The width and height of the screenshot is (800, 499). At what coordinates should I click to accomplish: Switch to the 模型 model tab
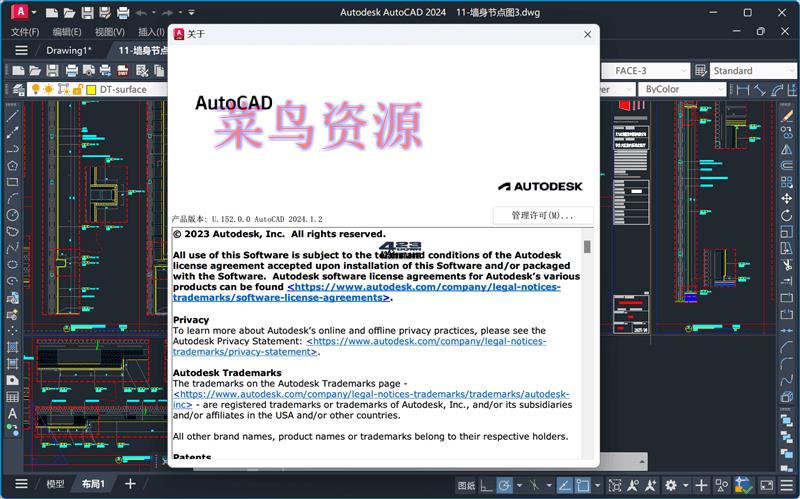tap(55, 484)
